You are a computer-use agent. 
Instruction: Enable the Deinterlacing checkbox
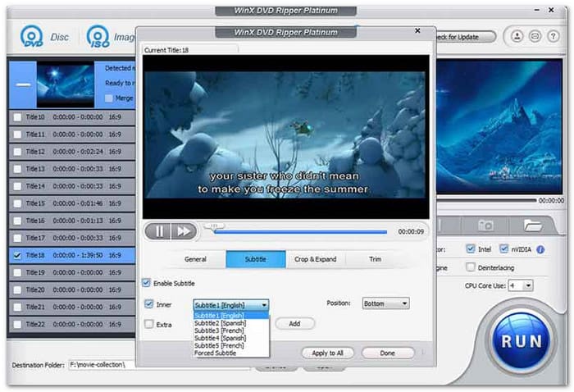click(471, 267)
